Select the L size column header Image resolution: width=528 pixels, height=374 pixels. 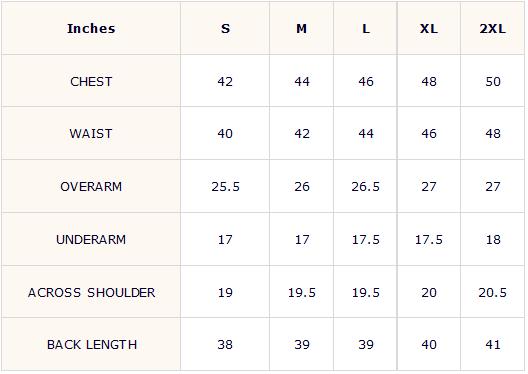[366, 29]
